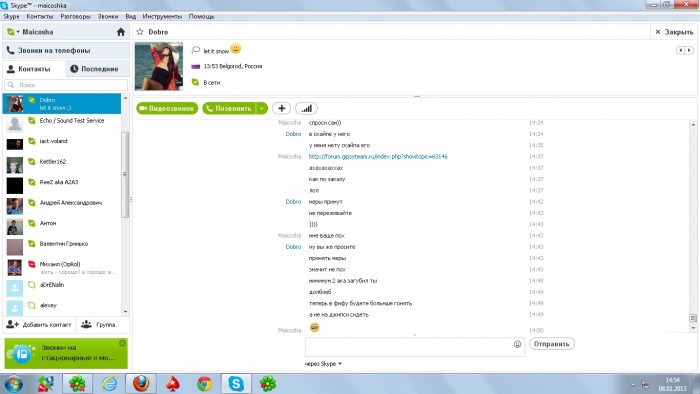700x394 pixels.
Task: Click the contact list scroll up arrow
Action: [x=125, y=98]
